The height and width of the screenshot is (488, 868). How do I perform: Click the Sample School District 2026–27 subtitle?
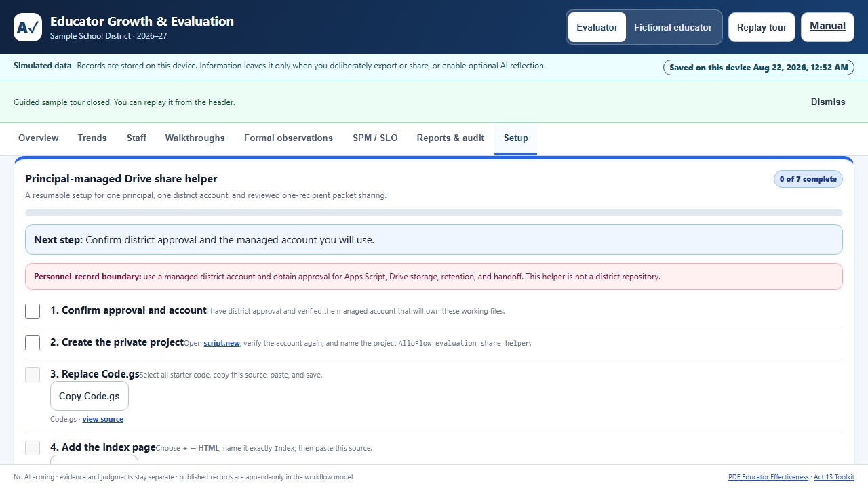(108, 36)
